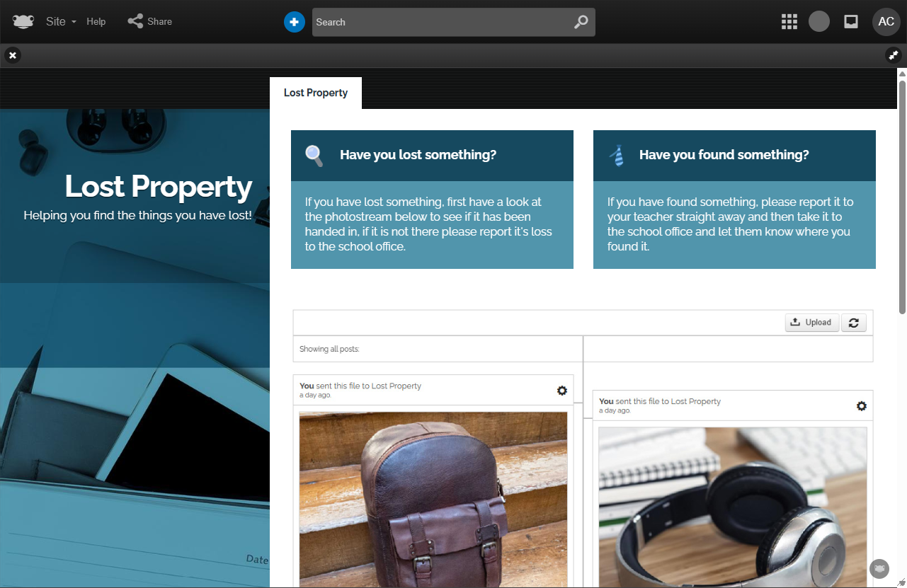The height and width of the screenshot is (588, 907).
Task: Open gear settings on backpack post
Action: (562, 391)
